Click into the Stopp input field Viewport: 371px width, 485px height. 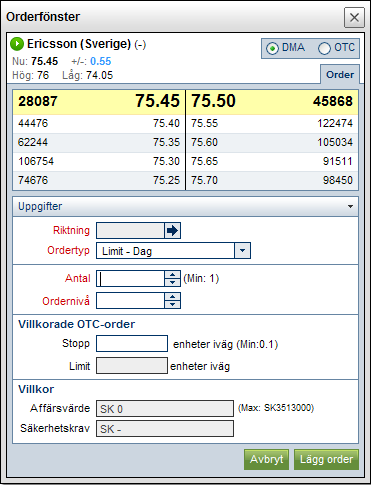(x=132, y=344)
